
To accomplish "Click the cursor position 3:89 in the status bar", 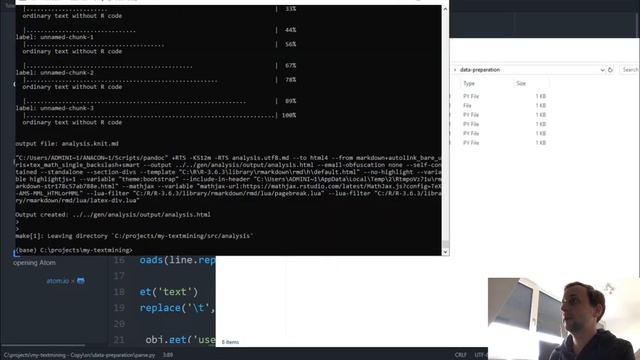I will 168,355.
